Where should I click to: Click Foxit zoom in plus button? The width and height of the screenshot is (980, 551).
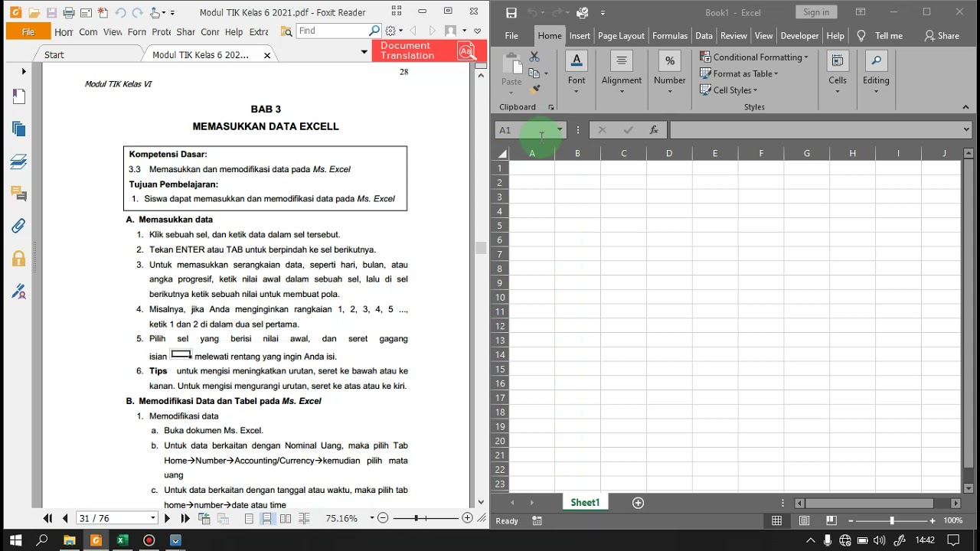tap(467, 518)
